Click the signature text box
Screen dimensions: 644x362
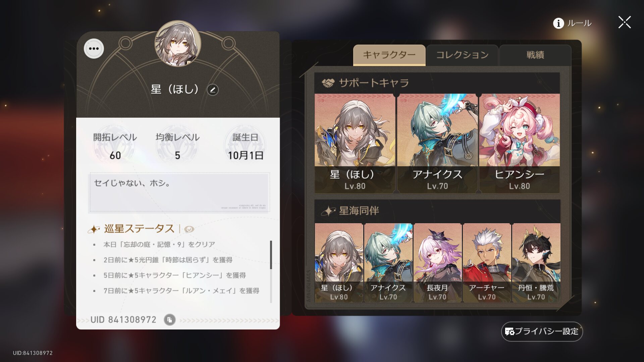coord(179,193)
